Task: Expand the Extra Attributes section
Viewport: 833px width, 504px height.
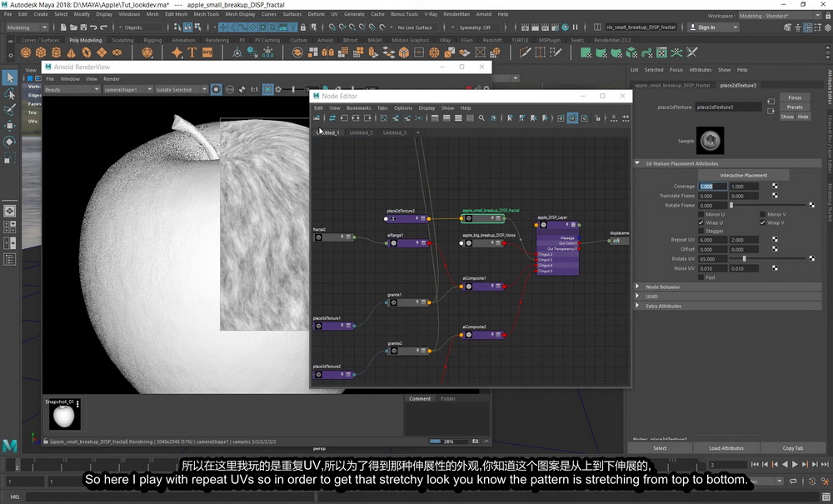Action: (728, 306)
